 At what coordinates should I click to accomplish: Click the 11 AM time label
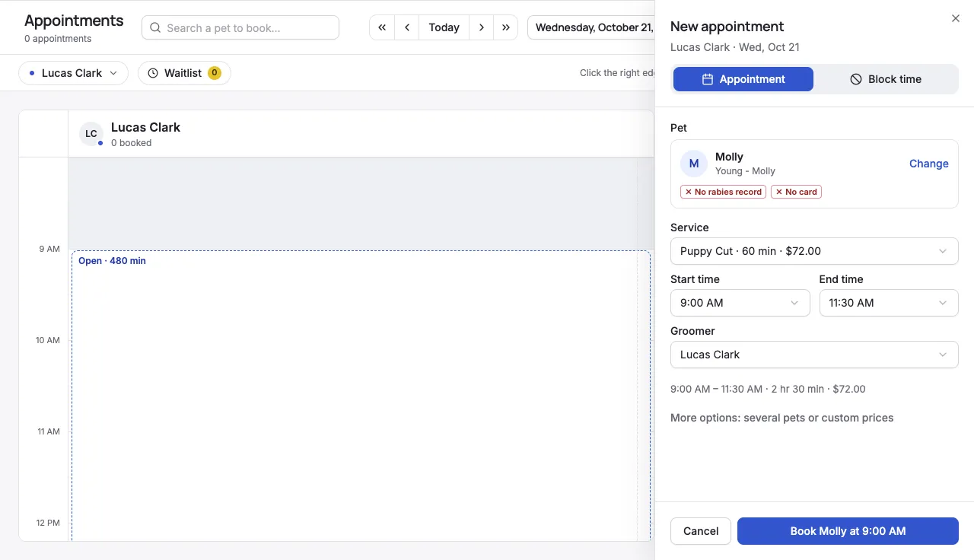tap(49, 431)
